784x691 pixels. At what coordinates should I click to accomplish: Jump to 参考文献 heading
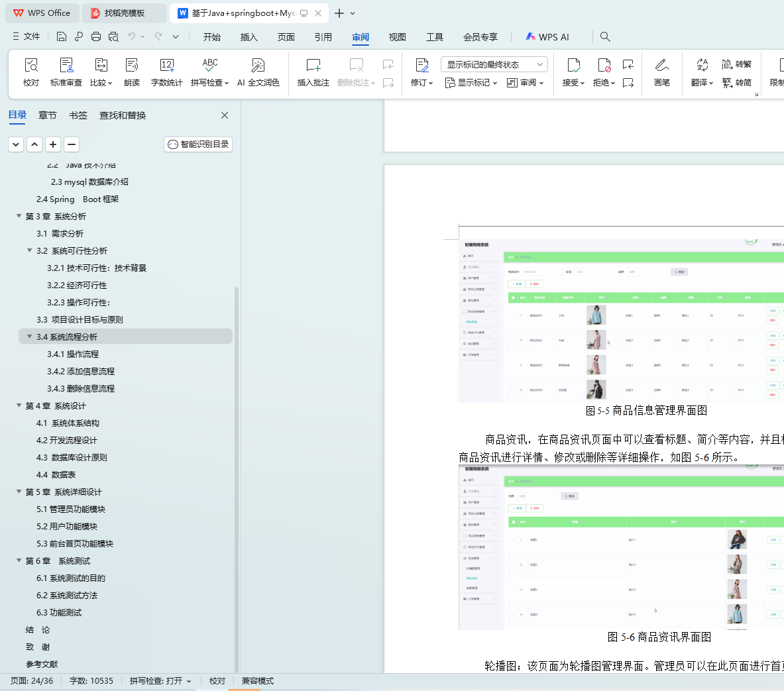[x=42, y=664]
